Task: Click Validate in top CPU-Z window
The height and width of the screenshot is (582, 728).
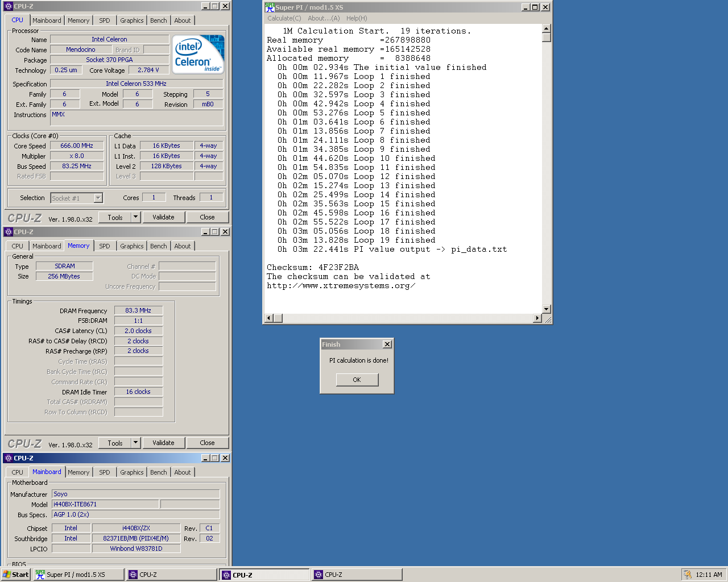Action: 163,217
